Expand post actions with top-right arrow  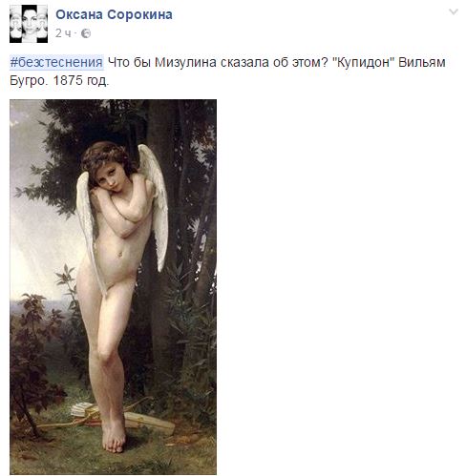point(454,11)
